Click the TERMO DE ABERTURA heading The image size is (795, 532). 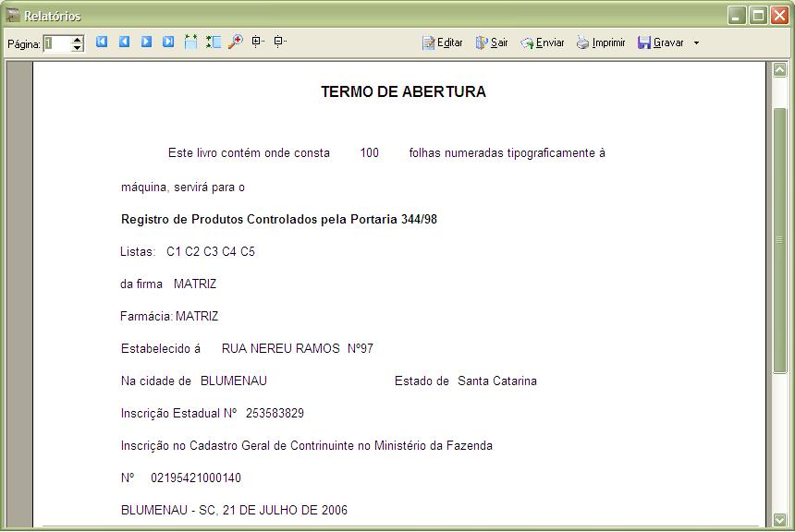[x=403, y=91]
